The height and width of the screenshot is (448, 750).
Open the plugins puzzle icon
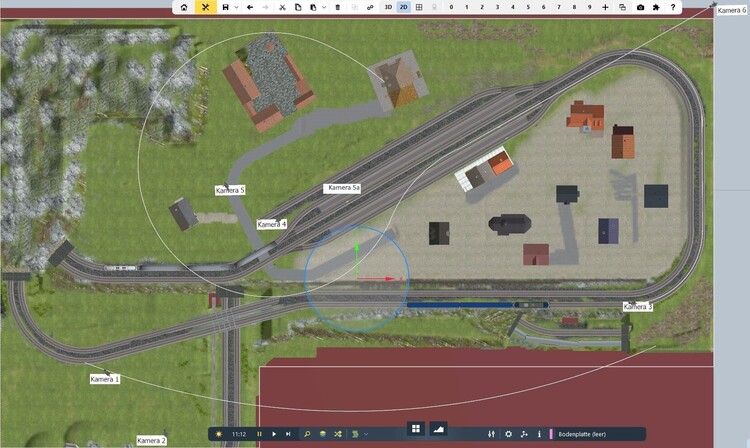pos(656,7)
